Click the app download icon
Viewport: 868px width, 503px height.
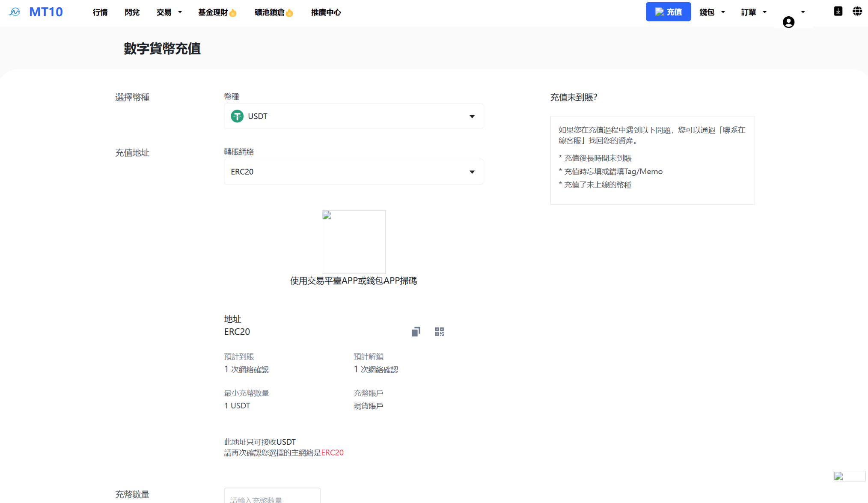pos(838,11)
